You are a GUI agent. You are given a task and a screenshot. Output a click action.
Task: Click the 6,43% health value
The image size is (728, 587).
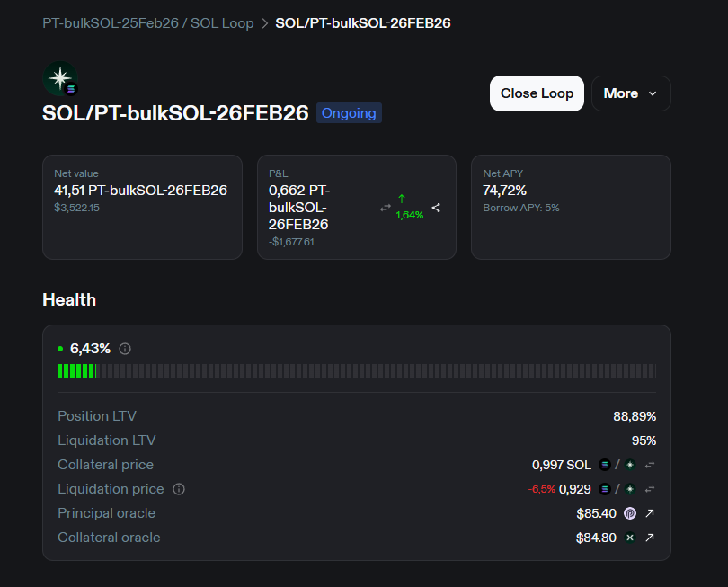click(x=90, y=349)
